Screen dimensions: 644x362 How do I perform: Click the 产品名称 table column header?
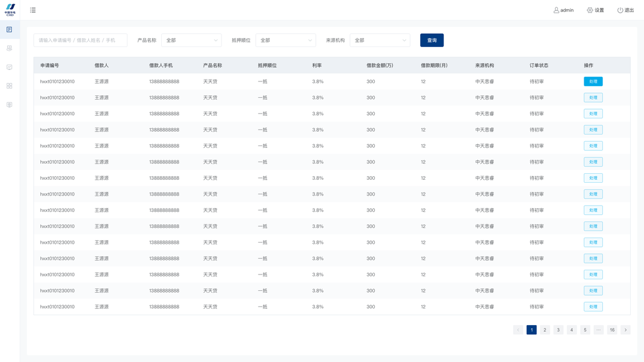click(212, 65)
